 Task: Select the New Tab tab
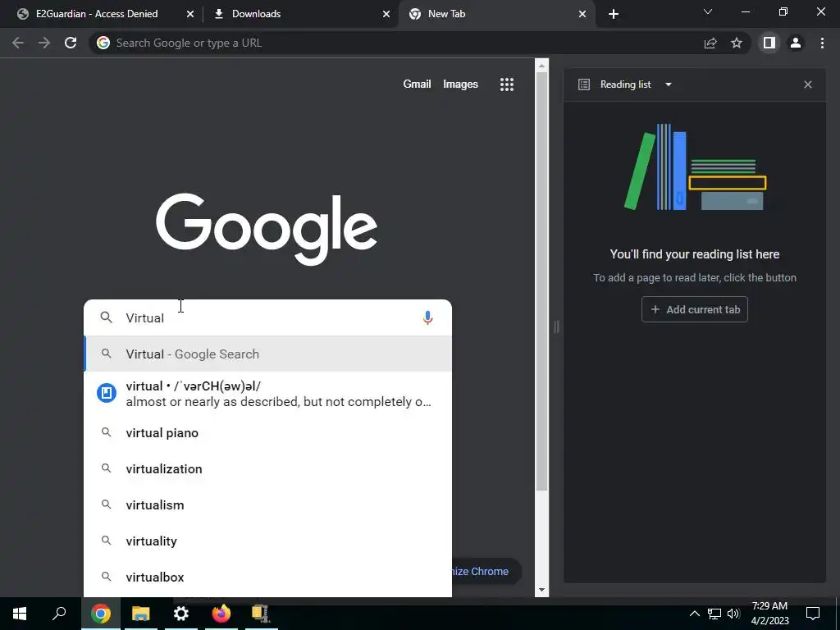pyautogui.click(x=497, y=14)
